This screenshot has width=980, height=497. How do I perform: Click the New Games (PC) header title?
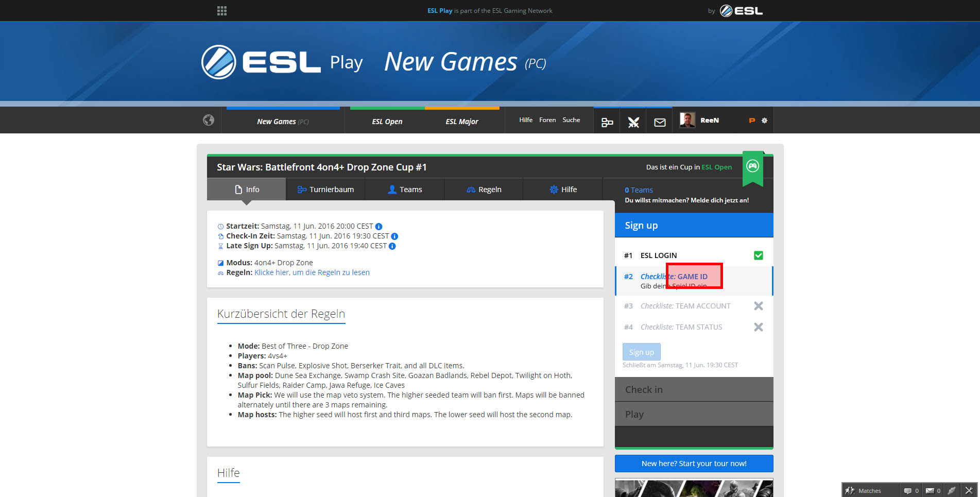[x=465, y=62]
